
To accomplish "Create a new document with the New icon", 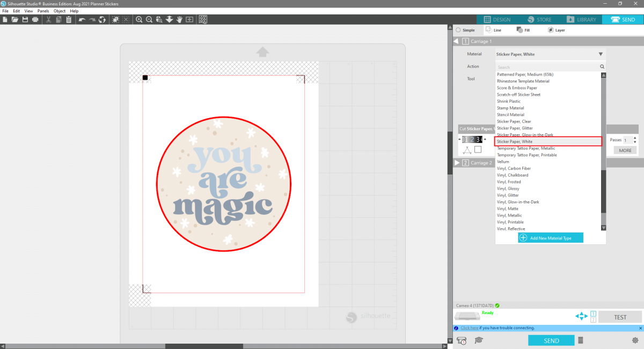I will (x=5, y=20).
